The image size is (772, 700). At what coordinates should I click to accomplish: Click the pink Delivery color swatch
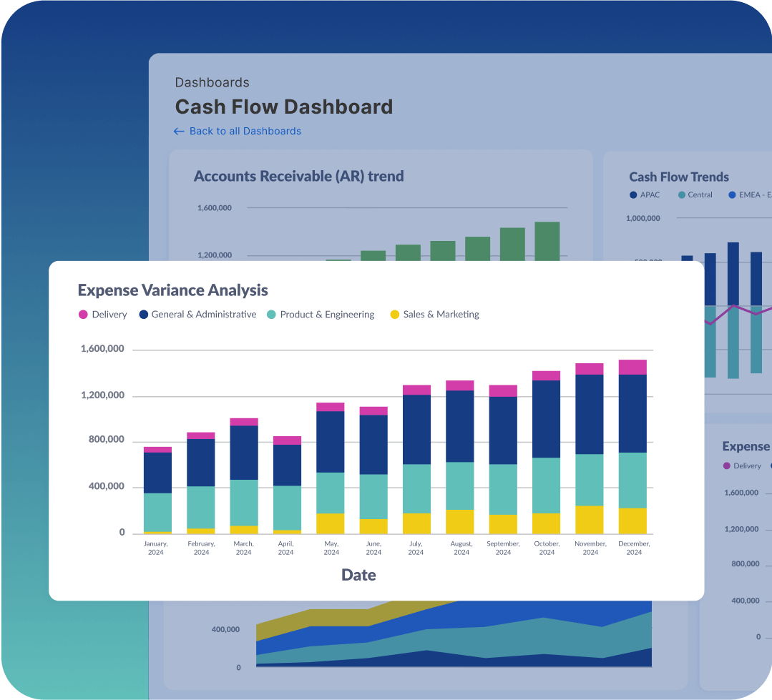coord(83,314)
